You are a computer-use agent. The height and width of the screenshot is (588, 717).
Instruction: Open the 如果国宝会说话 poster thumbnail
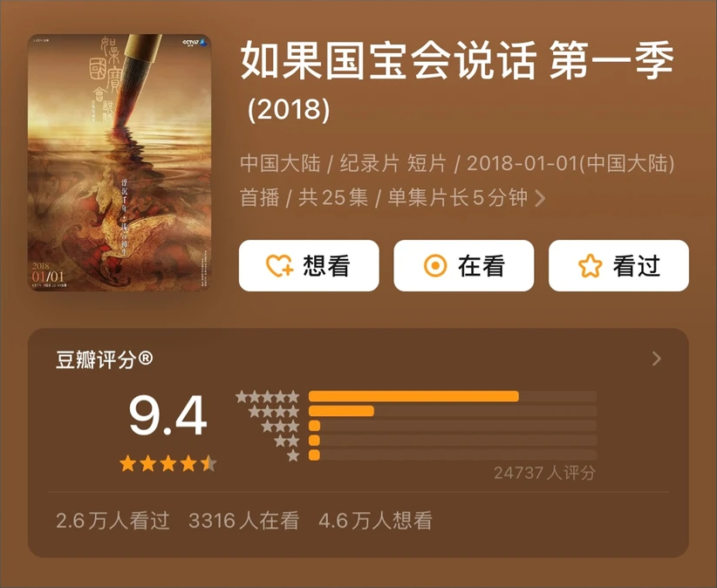(119, 162)
